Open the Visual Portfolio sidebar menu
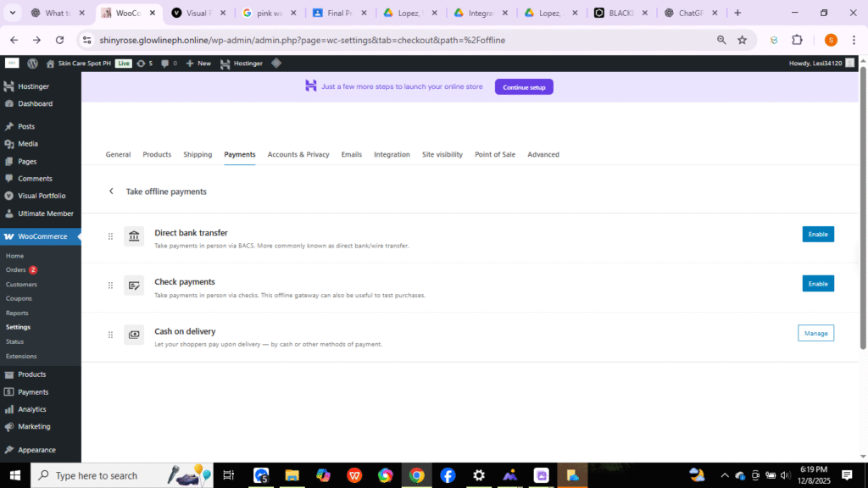 tap(41, 196)
